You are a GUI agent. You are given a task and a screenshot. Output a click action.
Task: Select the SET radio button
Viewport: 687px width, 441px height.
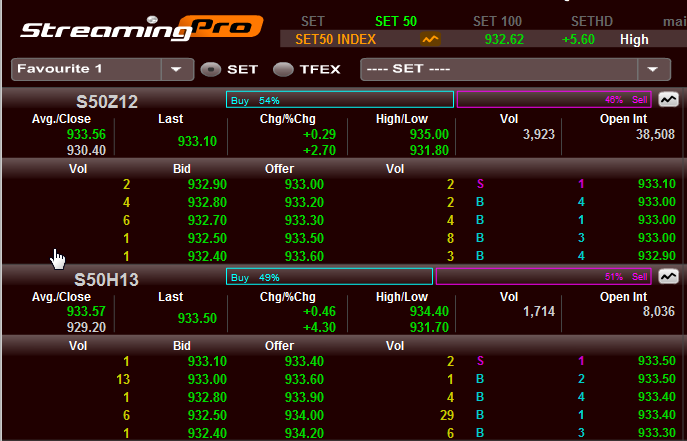(x=210, y=70)
